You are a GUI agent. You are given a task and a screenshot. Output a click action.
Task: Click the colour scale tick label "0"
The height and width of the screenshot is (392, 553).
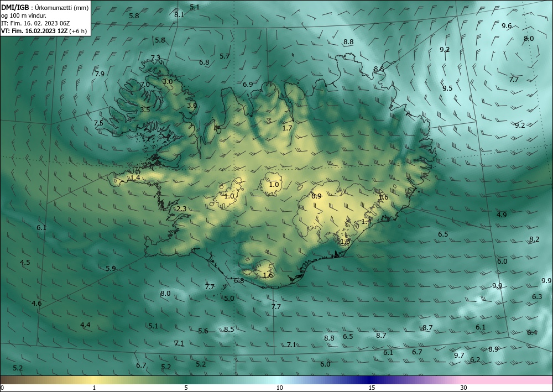tap(2, 388)
